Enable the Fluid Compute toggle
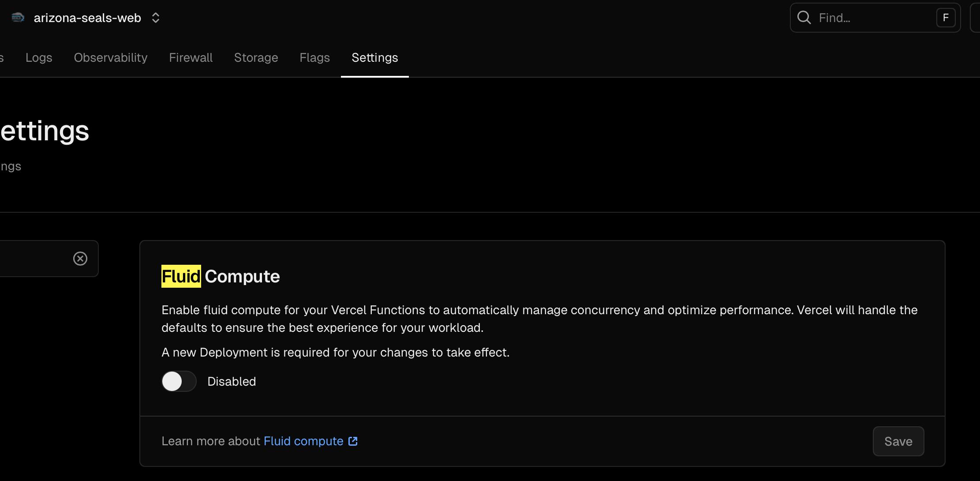The width and height of the screenshot is (980, 481). pos(179,381)
